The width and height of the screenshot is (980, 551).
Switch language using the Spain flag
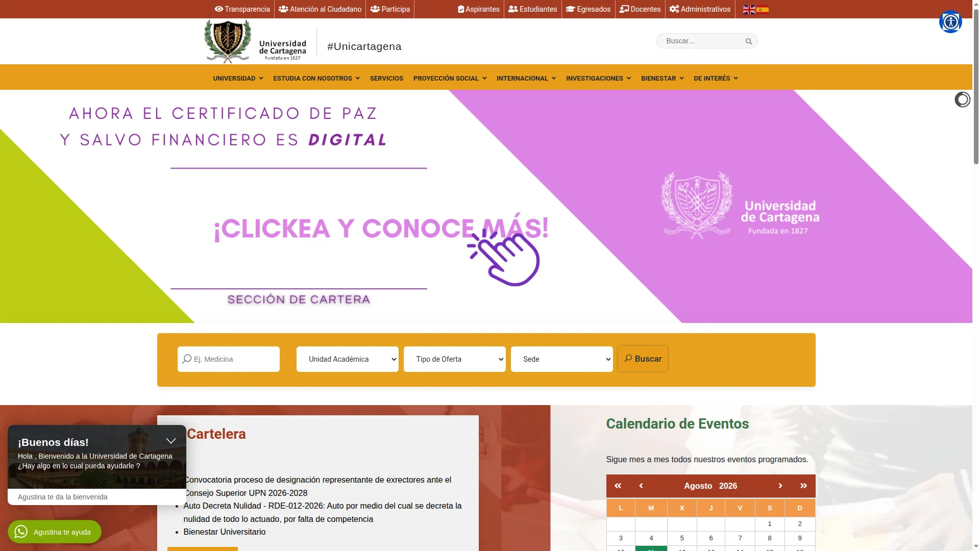[x=763, y=9]
